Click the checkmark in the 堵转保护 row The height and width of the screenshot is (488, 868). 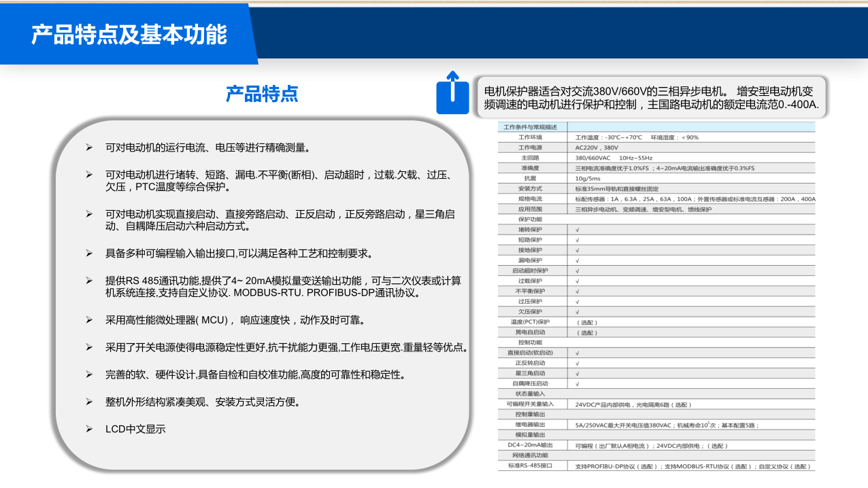[x=578, y=230]
